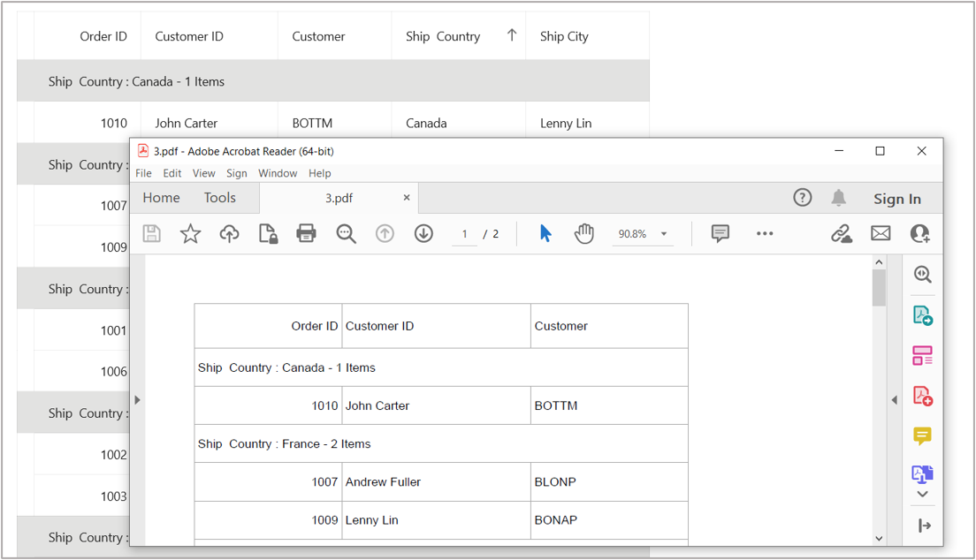This screenshot has height=560, width=976.
Task: Click the search magnifier in right pane
Action: tap(922, 275)
